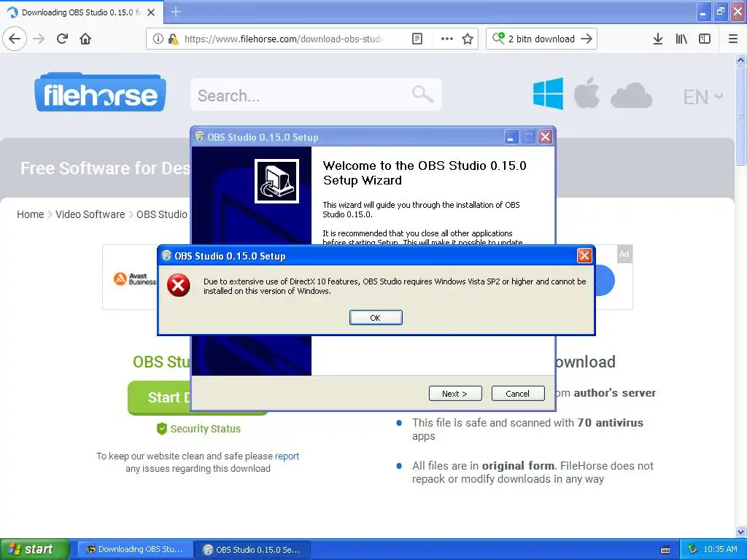747x560 pixels.
Task: Click the magnifier icon in site search
Action: pos(422,94)
